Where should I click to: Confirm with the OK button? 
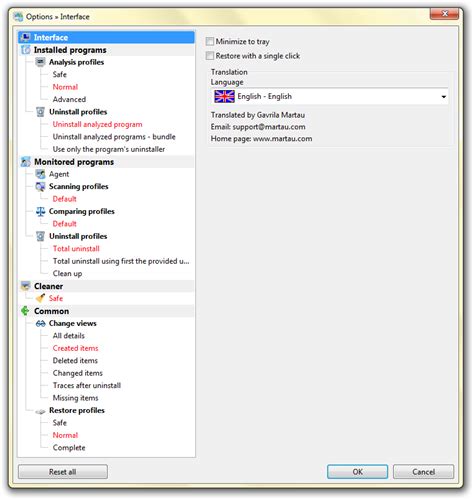coord(357,472)
